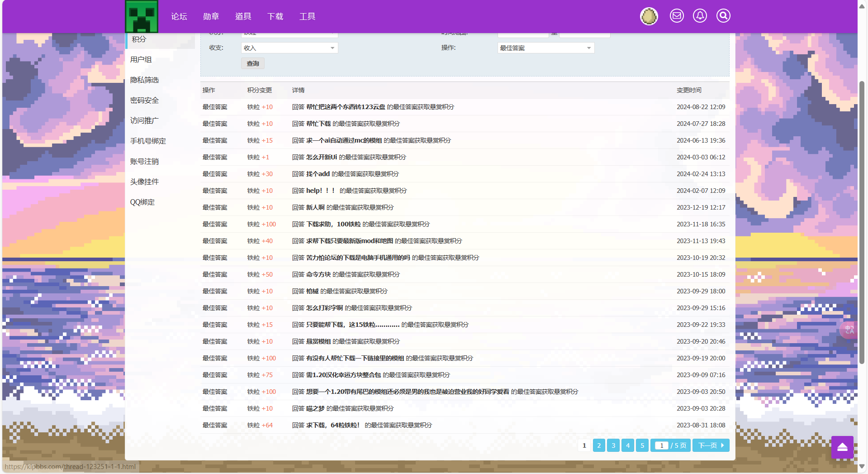Select 隐私筛选 in the sidebar
This screenshot has height=474, width=868.
pyautogui.click(x=145, y=80)
